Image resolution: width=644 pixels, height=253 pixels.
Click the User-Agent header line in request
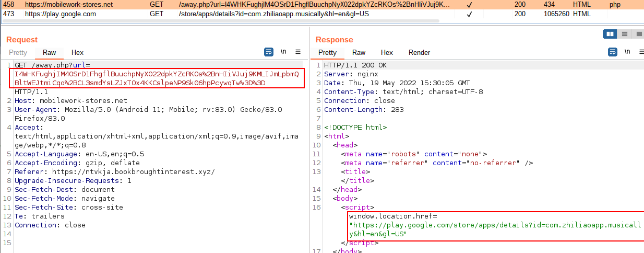tap(148, 114)
